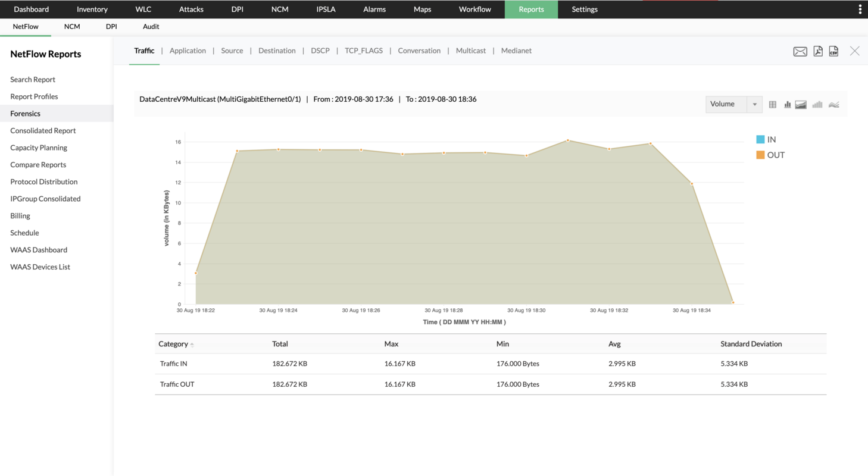Viewport: 868px width, 476px height.
Task: Go to the Inventory menu
Action: click(x=92, y=10)
